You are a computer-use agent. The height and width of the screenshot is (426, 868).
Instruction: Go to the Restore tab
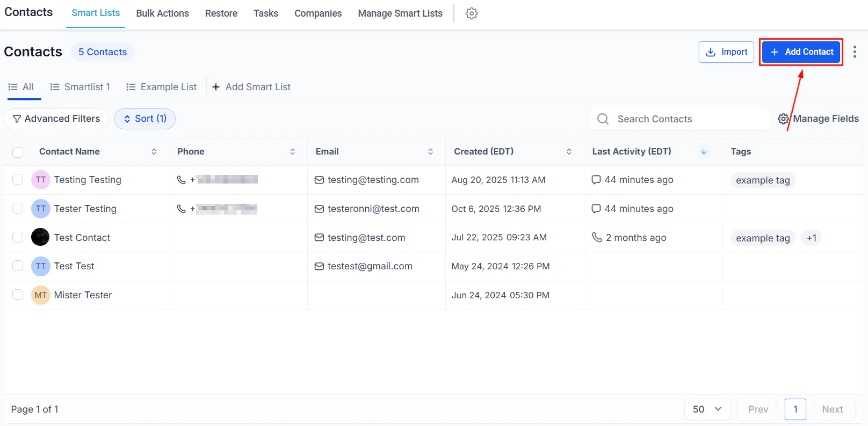coord(221,13)
